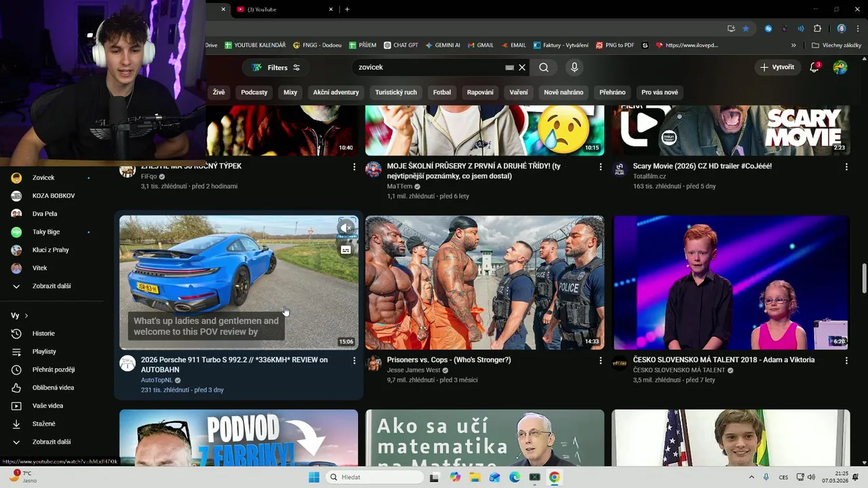The image size is (868, 488).
Task: Open Všechny záložky bookmarks folder
Action: (x=836, y=45)
